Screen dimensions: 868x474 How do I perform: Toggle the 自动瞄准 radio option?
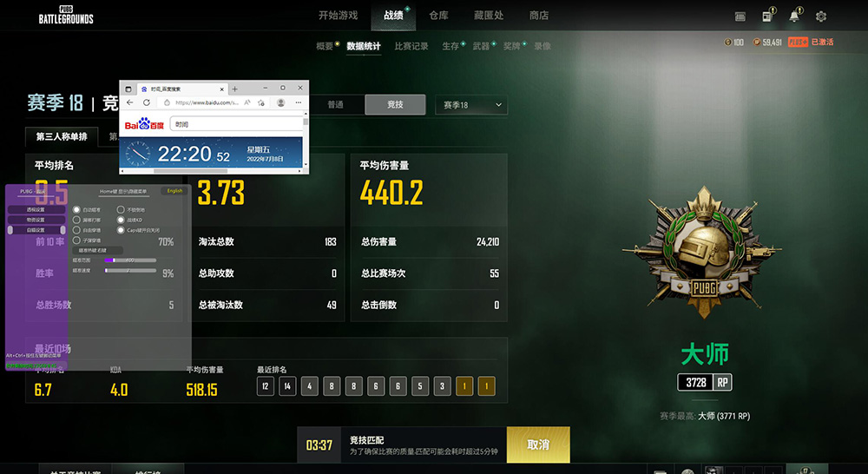pos(77,209)
